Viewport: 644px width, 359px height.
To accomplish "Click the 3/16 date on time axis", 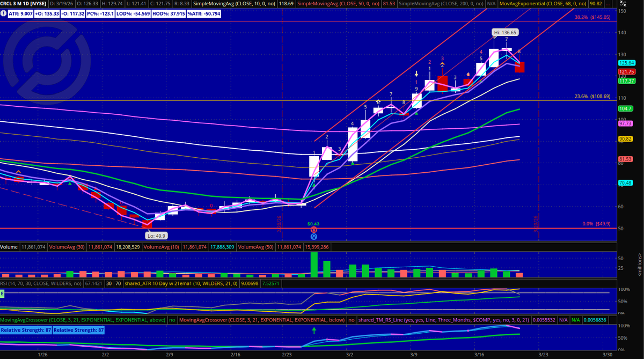I will [479, 355].
